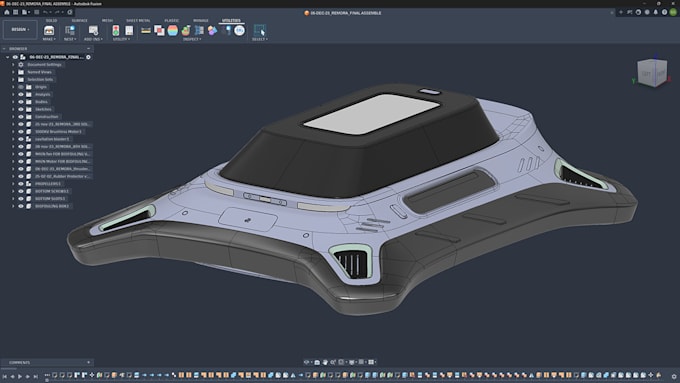Expand the Document Settings node

13,65
